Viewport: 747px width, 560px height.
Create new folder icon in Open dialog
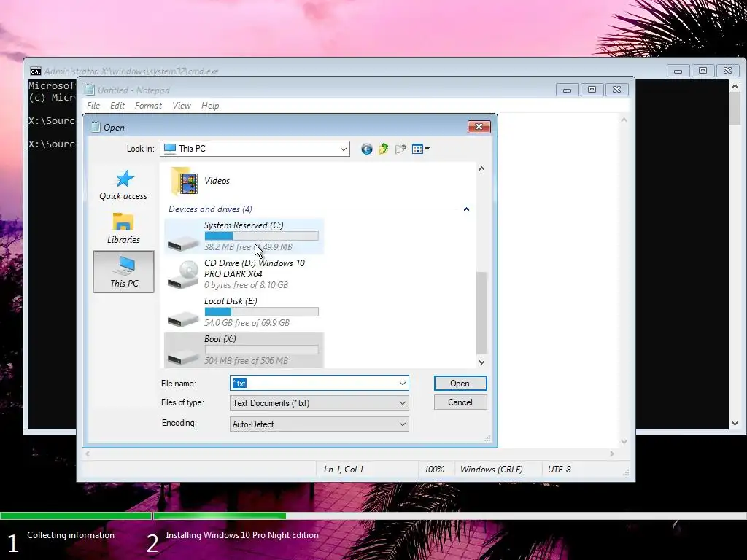pos(400,149)
